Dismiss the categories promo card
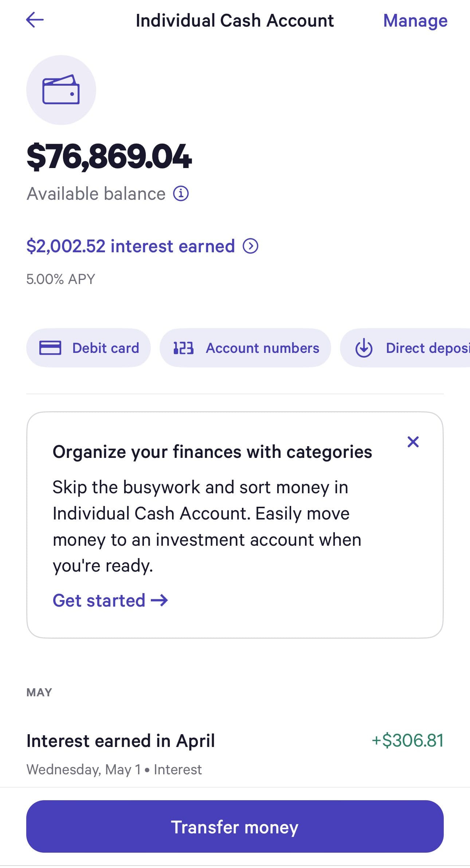470x868 pixels. tap(413, 442)
